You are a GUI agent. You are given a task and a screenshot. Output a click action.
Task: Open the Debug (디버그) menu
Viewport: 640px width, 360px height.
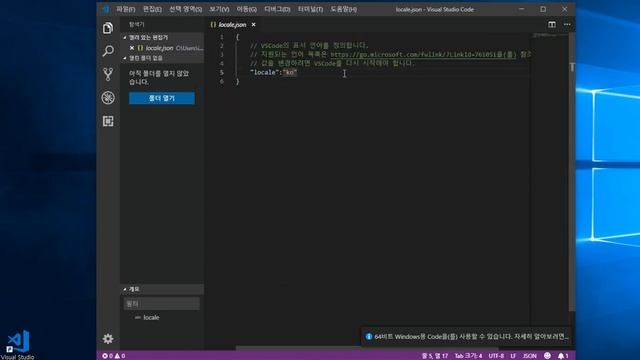[x=277, y=9]
